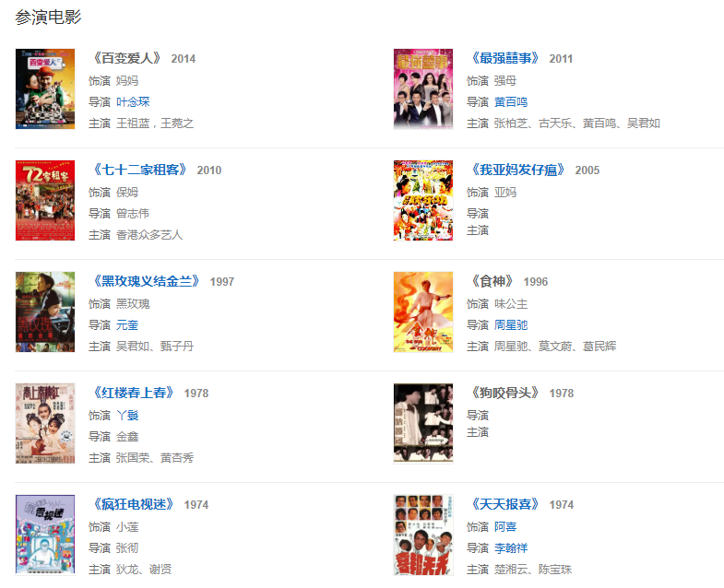
Task: Click director 周星驰 link
Action: [511, 325]
